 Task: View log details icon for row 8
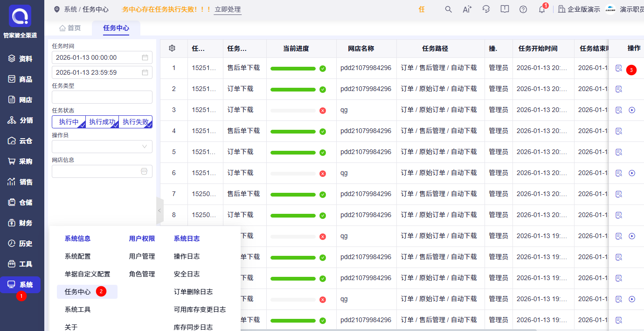coord(619,215)
